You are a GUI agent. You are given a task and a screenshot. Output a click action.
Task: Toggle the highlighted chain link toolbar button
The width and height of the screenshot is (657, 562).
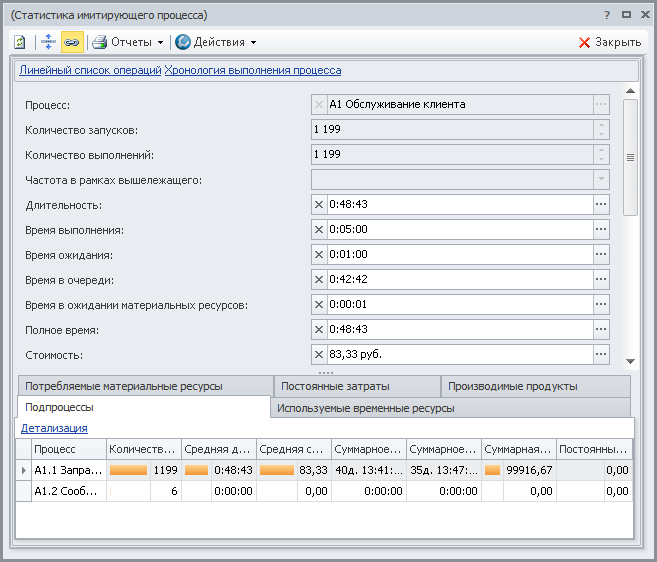72,42
